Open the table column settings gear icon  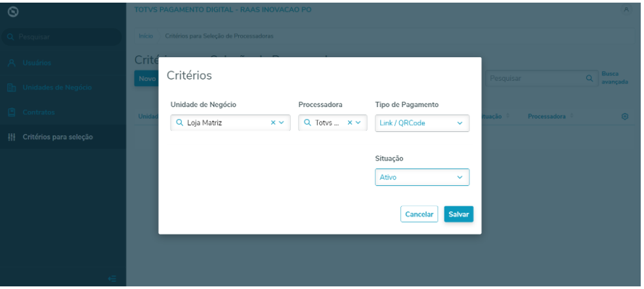pyautogui.click(x=625, y=117)
